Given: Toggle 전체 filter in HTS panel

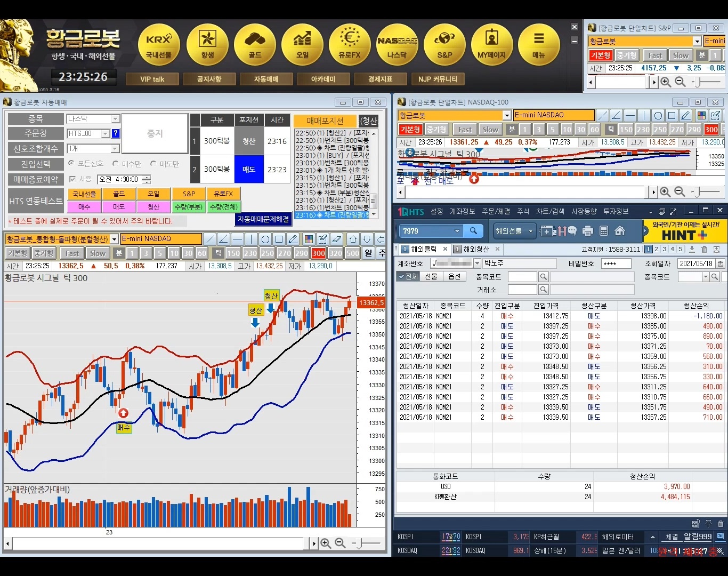Looking at the screenshot, I should [408, 276].
